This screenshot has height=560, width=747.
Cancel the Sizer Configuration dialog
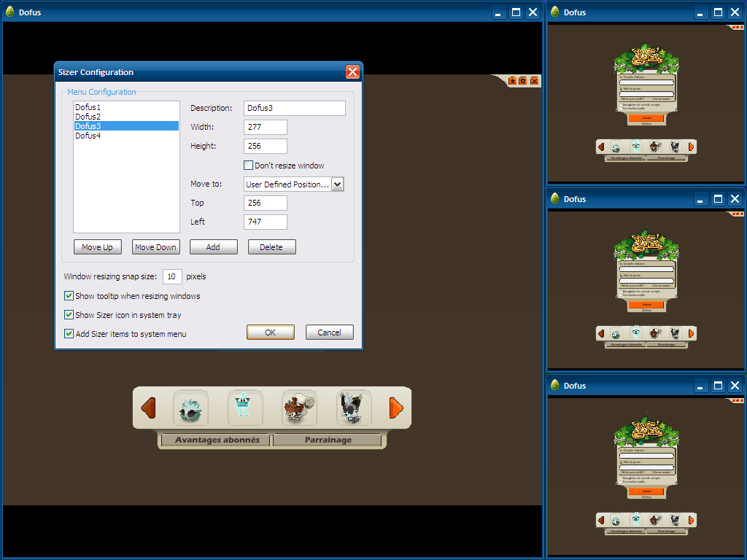coord(329,332)
